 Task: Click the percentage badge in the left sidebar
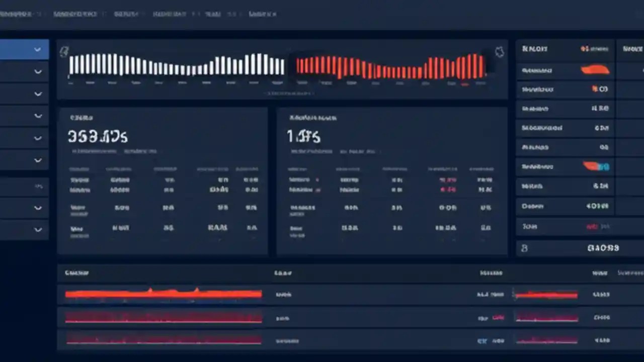coord(38,186)
